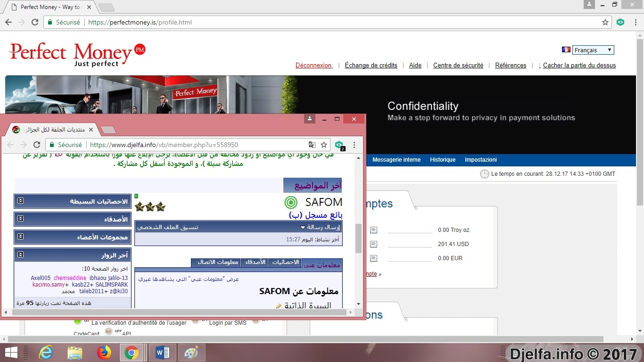Bookmark the perfectmoney.is profile page
The image size is (644, 362).
tap(605, 22)
